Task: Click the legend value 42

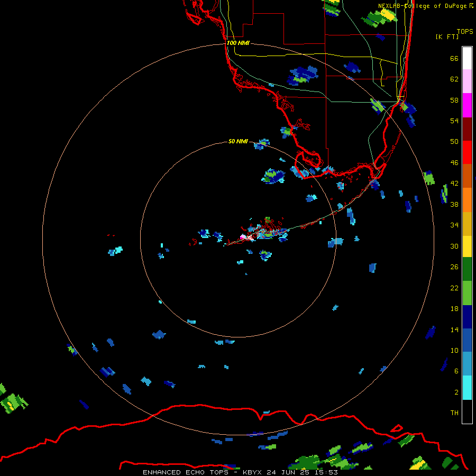Action: 454,184
